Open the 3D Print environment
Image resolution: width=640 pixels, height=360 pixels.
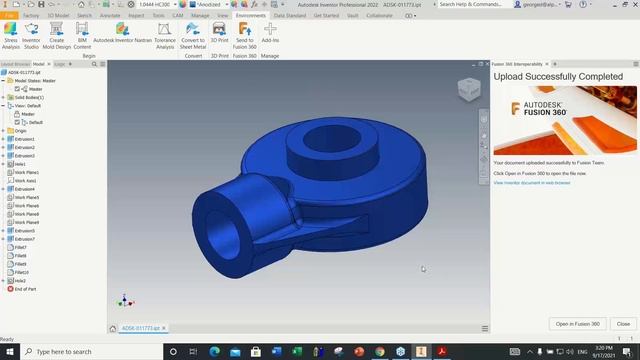pos(219,33)
